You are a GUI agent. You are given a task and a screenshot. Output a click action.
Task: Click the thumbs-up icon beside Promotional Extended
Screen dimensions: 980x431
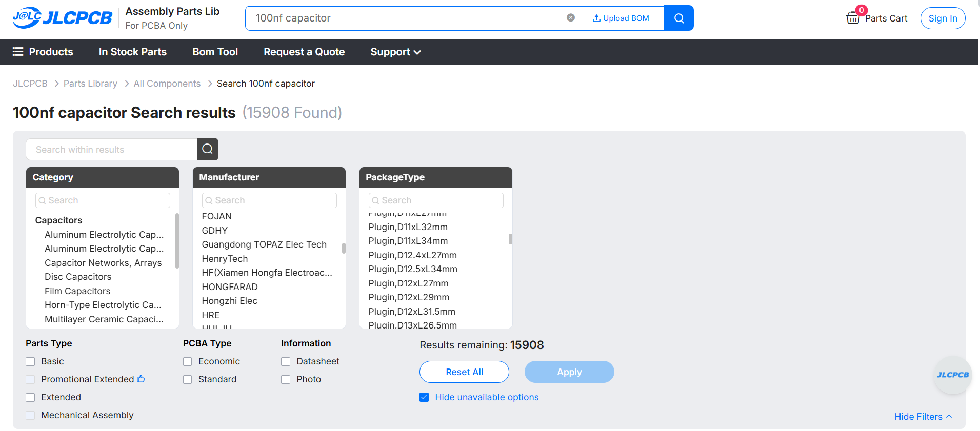(x=141, y=379)
